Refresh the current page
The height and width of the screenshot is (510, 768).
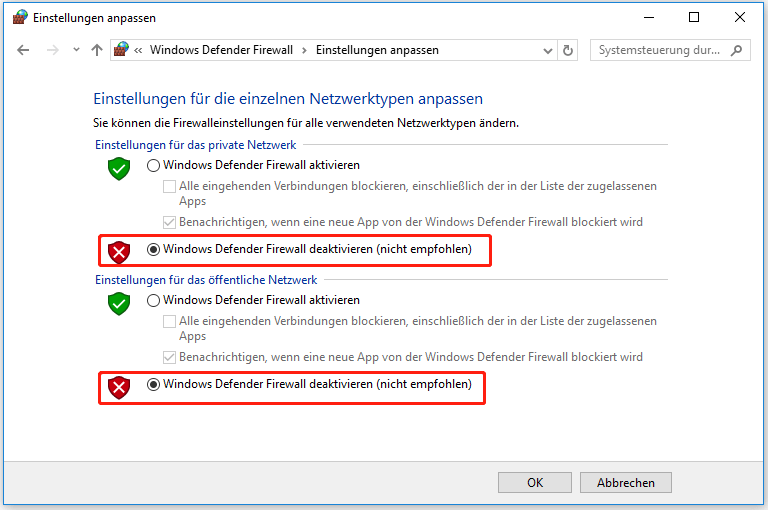click(x=569, y=50)
